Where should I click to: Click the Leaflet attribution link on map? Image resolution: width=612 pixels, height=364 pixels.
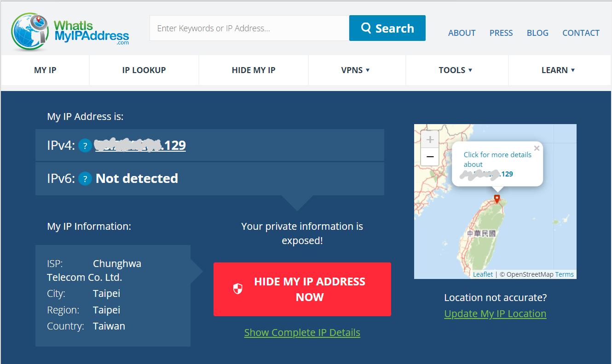point(483,274)
